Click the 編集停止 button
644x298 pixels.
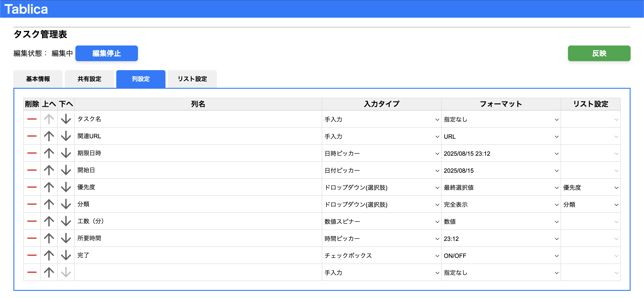[x=106, y=53]
